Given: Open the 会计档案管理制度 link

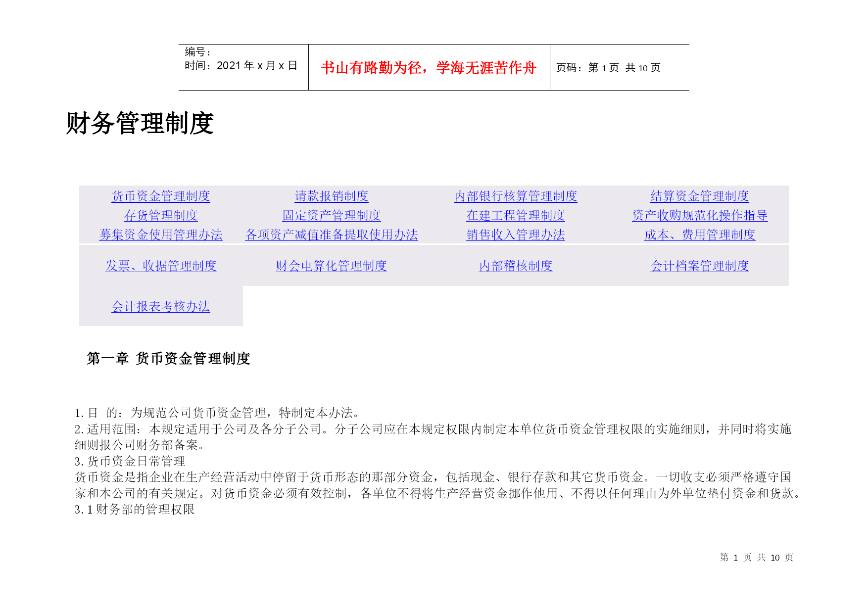Looking at the screenshot, I should [x=700, y=266].
